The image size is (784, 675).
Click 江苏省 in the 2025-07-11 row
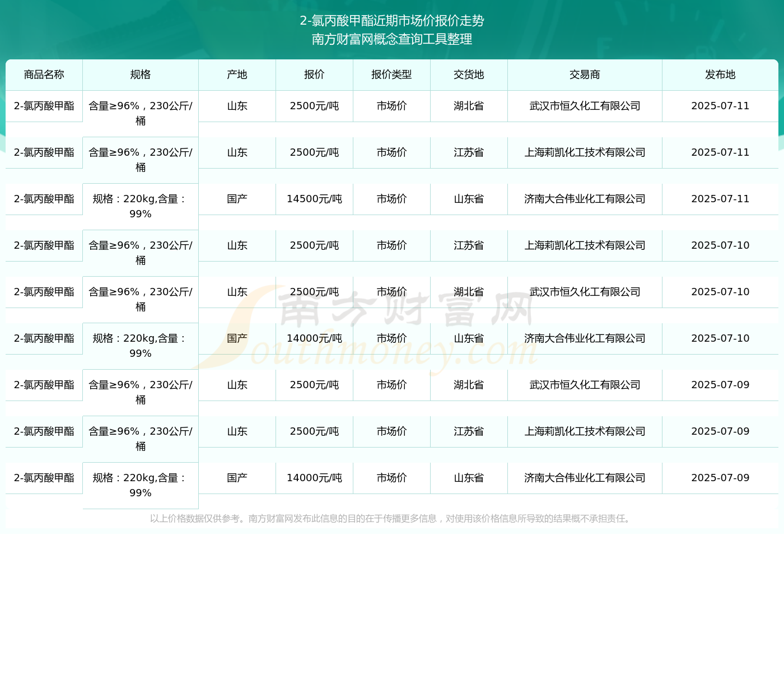(x=469, y=152)
